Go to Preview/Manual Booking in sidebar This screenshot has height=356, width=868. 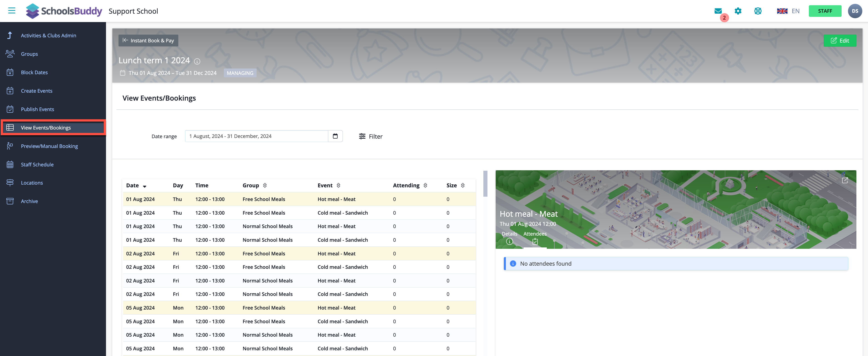50,146
